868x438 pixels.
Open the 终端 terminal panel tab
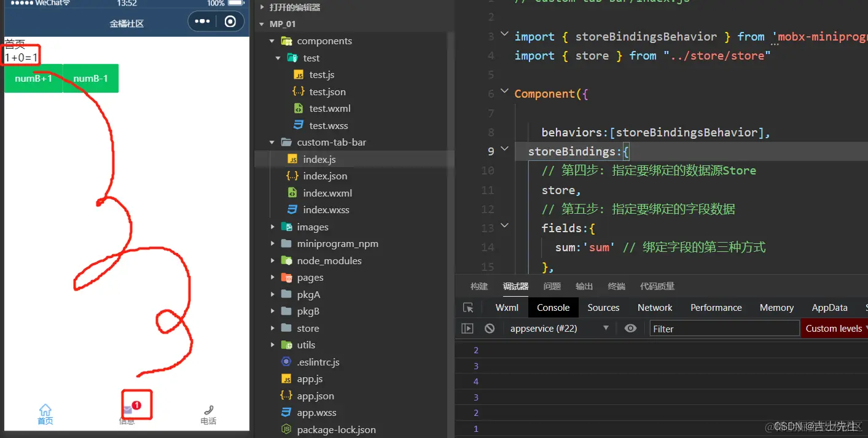click(x=616, y=286)
